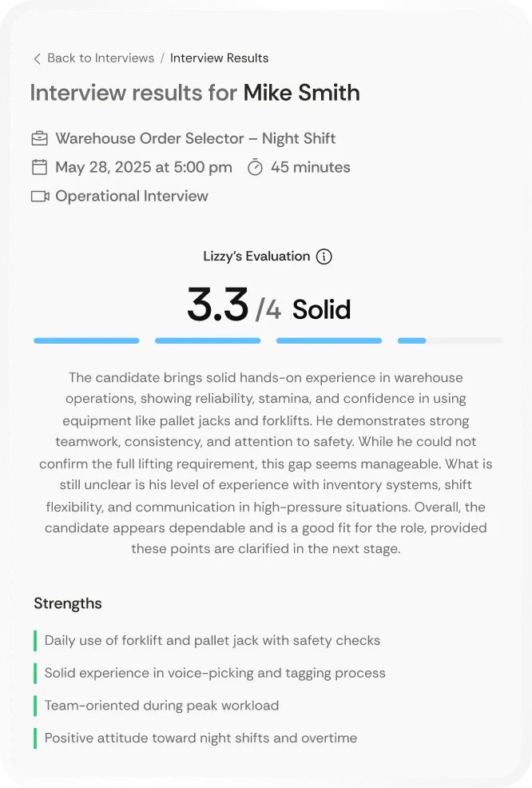
Task: Open the info tooltip next to Lizzy's Evaluation
Action: [x=324, y=257]
